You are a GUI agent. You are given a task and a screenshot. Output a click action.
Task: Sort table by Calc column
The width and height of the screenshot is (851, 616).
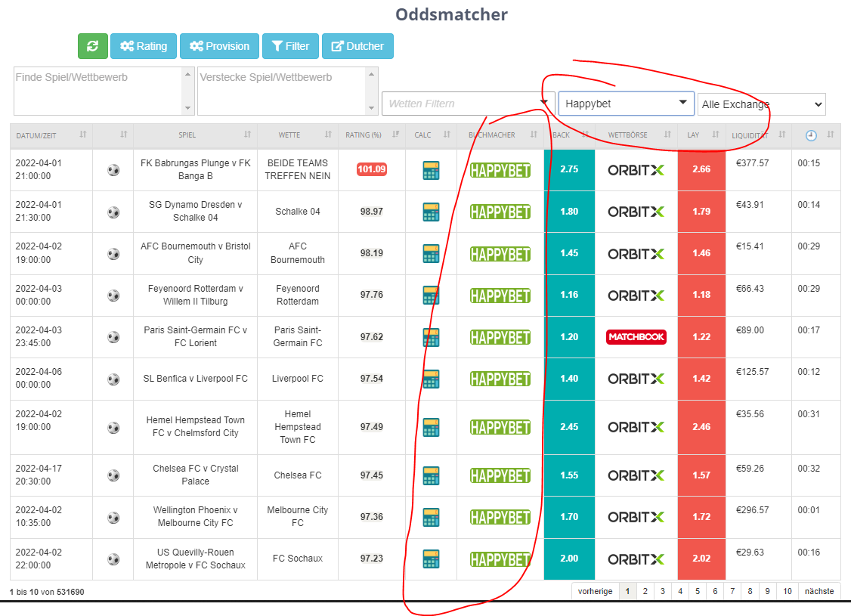pos(431,135)
